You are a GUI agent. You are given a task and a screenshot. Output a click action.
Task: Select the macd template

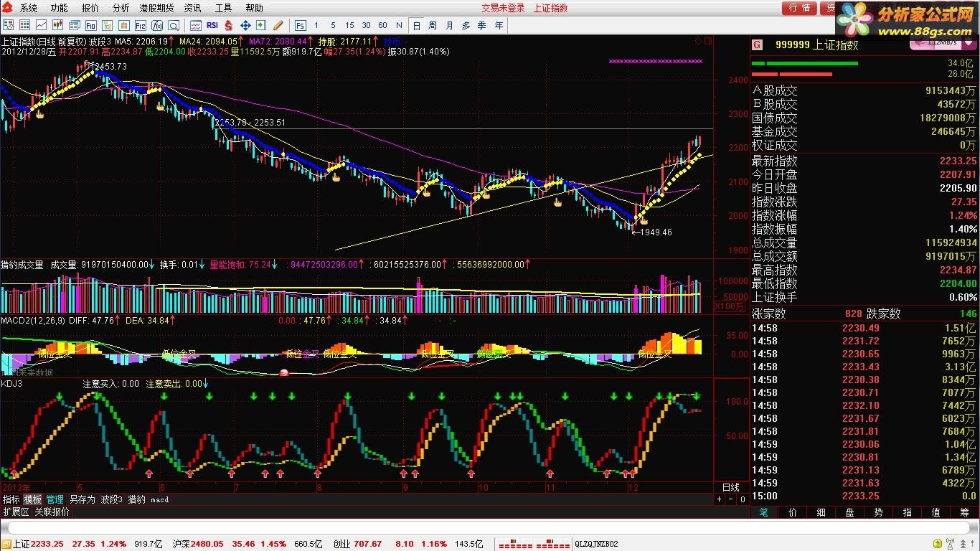[159, 499]
